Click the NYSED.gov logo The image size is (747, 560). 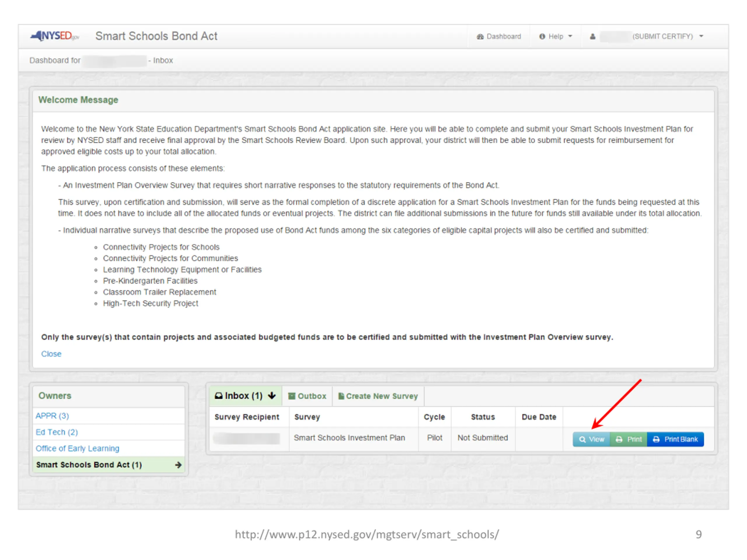coord(55,36)
